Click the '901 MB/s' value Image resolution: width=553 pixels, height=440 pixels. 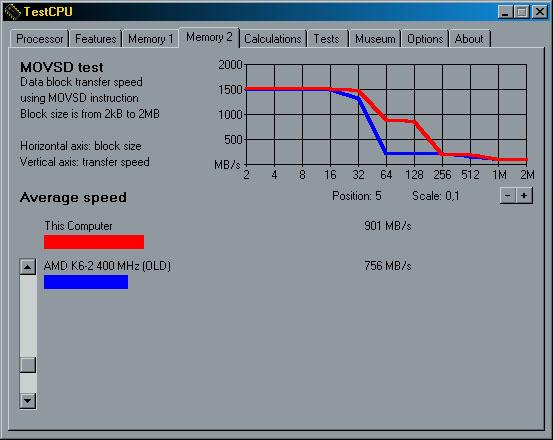tap(388, 226)
